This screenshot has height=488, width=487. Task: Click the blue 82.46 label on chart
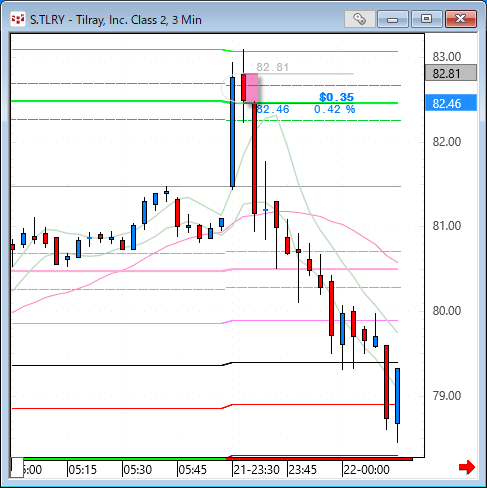273,109
